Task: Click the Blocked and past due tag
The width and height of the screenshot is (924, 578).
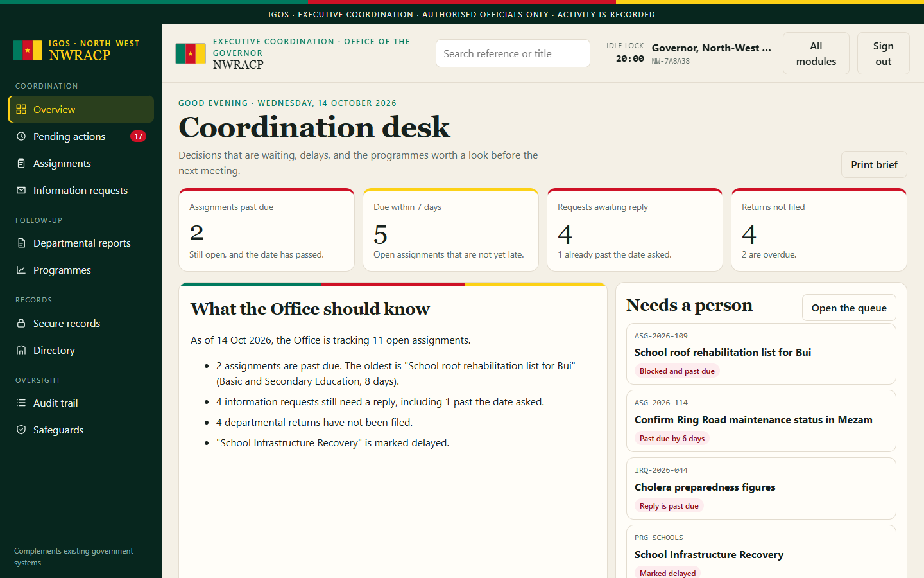Action: 677,371
